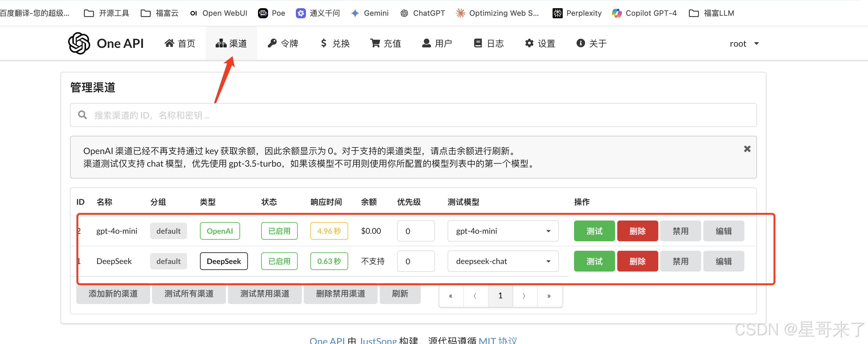
Task: Toggle the 已启用 status of gpt-4o-mini
Action: [x=279, y=231]
